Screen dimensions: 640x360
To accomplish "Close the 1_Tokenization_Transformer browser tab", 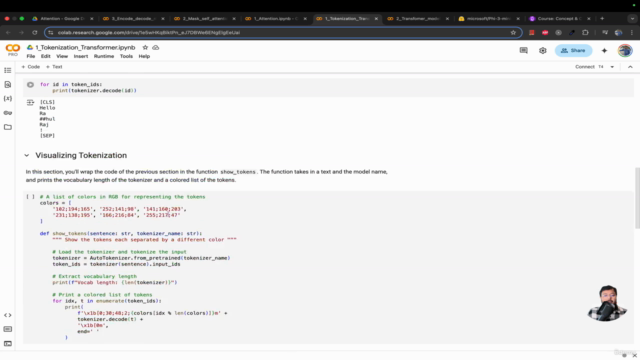I will click(x=376, y=18).
